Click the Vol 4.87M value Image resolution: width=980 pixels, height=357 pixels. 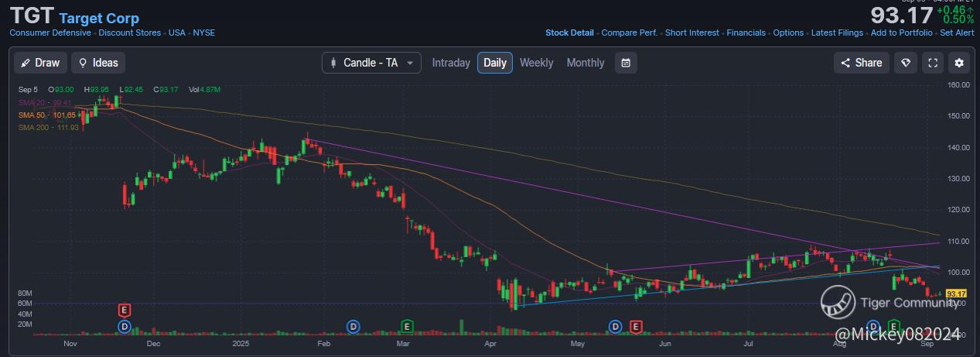pyautogui.click(x=205, y=90)
